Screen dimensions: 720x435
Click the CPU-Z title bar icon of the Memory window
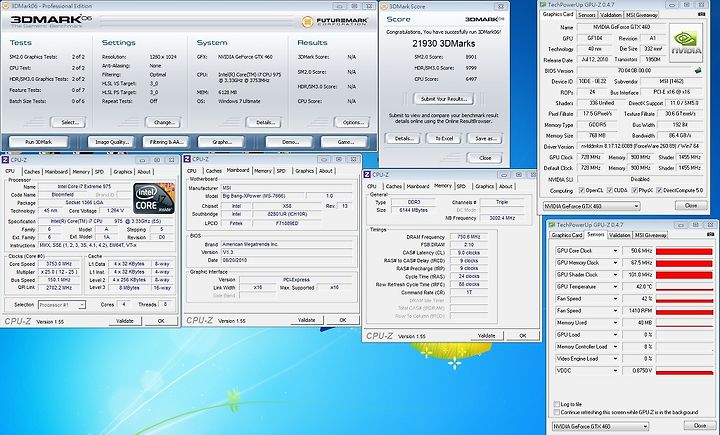(x=367, y=175)
